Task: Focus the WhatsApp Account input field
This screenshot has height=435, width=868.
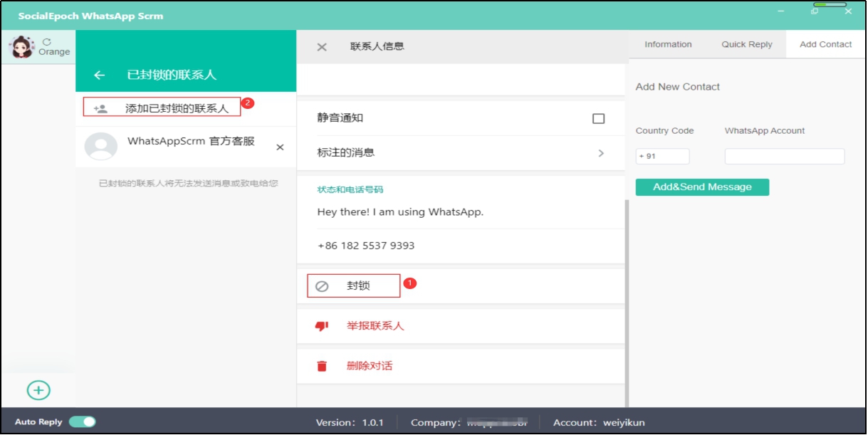Action: tap(785, 157)
